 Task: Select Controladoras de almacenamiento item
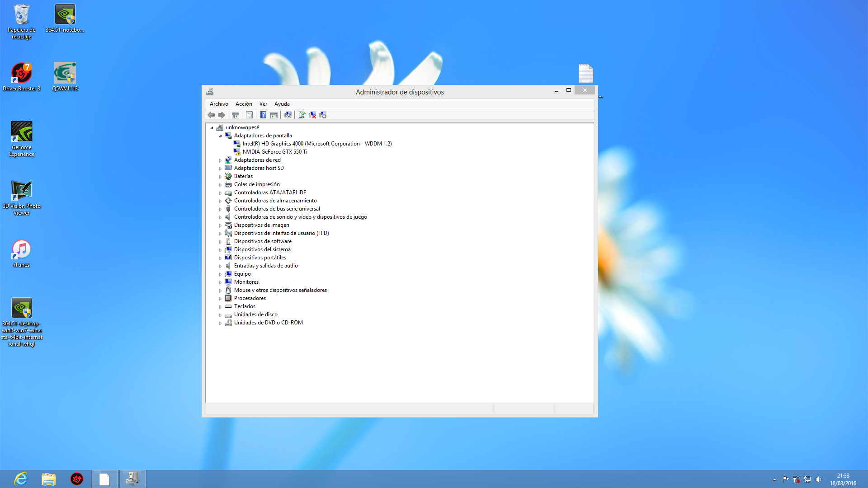pyautogui.click(x=275, y=201)
